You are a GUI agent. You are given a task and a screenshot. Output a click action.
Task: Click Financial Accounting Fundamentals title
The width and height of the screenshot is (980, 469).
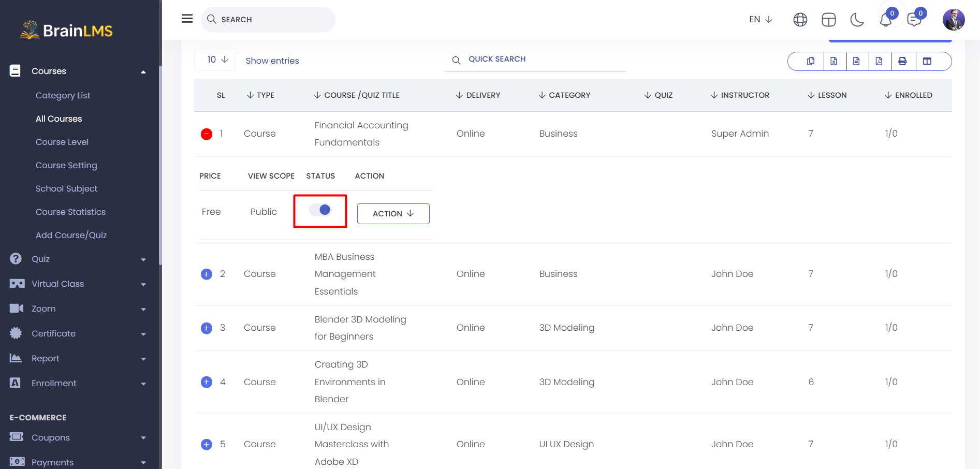361,134
